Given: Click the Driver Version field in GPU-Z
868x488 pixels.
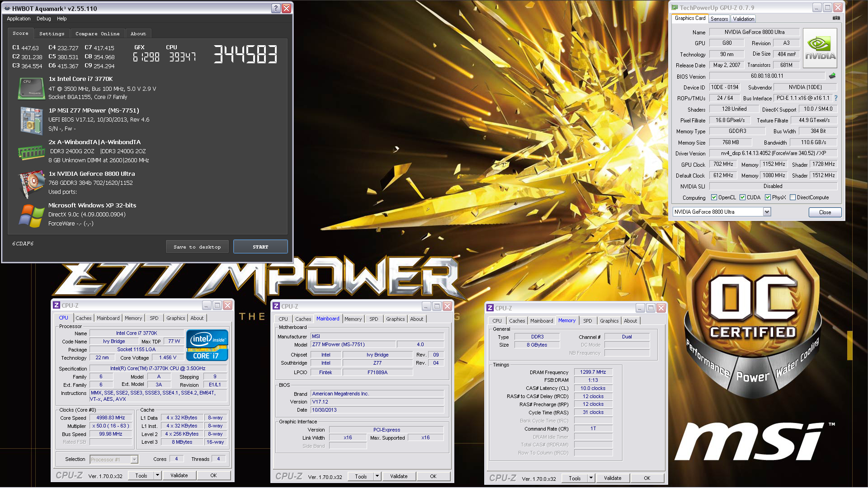Looking at the screenshot, I should (x=773, y=153).
